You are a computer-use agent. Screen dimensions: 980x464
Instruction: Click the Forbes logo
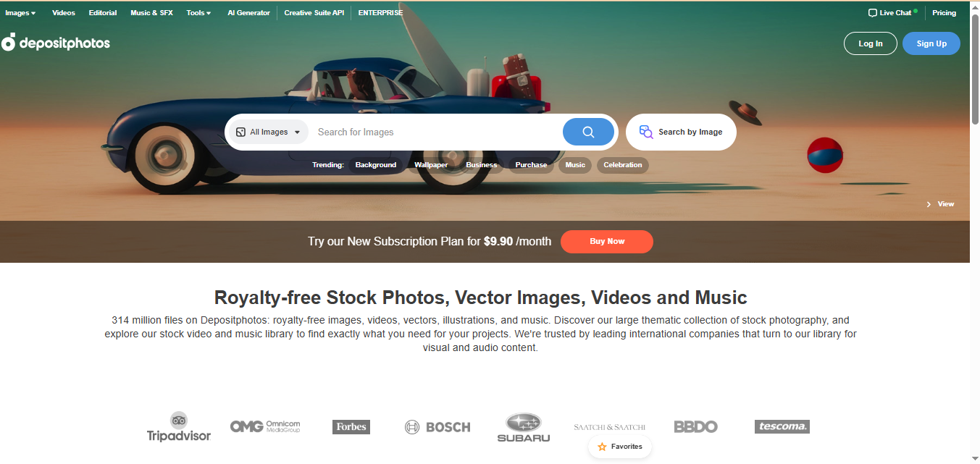[x=351, y=427]
